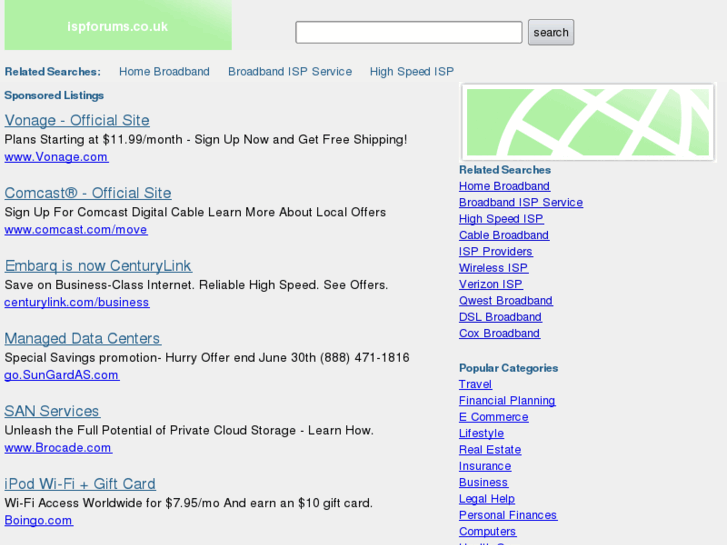
Task: Click the Sponsored Listings heading
Action: pos(54,96)
